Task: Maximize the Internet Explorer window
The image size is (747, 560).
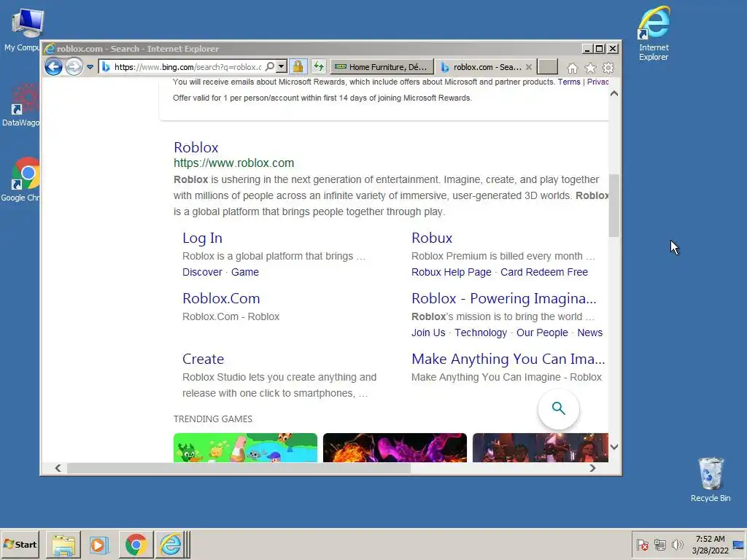Action: pyautogui.click(x=600, y=49)
